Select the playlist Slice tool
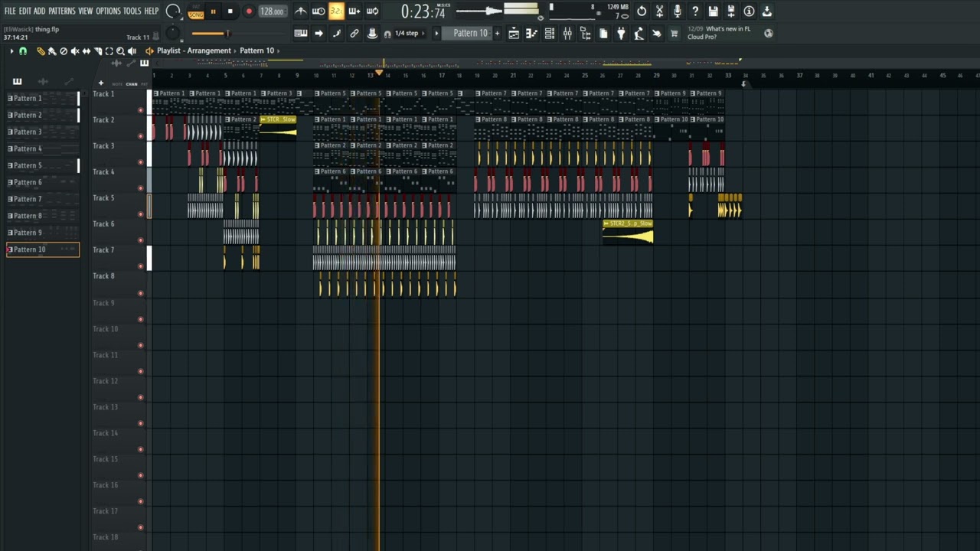Image resolution: width=980 pixels, height=551 pixels. 98,51
